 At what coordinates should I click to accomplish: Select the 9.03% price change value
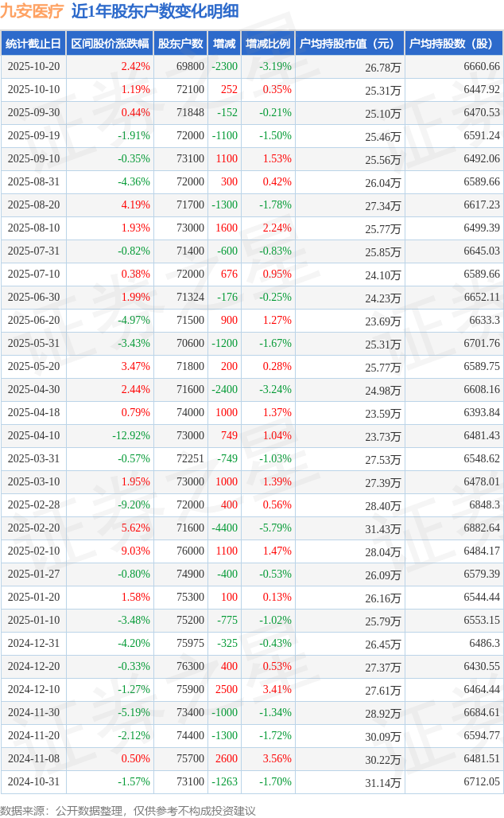point(136,551)
